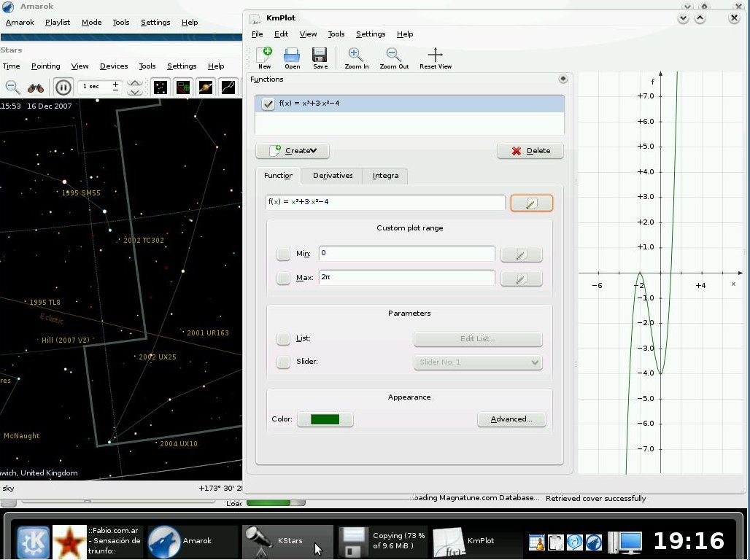Pause the KStars clock
Screen dimensions: 750x560
(x=63, y=87)
